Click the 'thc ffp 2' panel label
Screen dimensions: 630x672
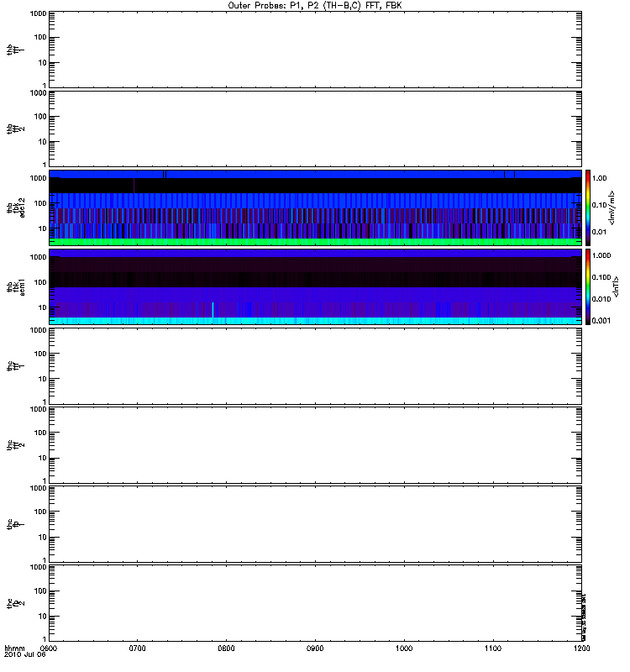pyautogui.click(x=15, y=603)
